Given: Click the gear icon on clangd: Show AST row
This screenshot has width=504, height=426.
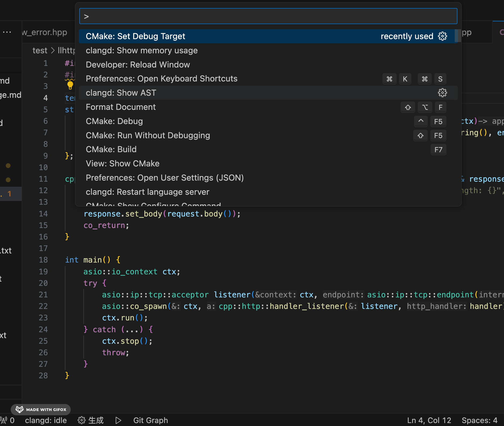Looking at the screenshot, I should tap(442, 93).
